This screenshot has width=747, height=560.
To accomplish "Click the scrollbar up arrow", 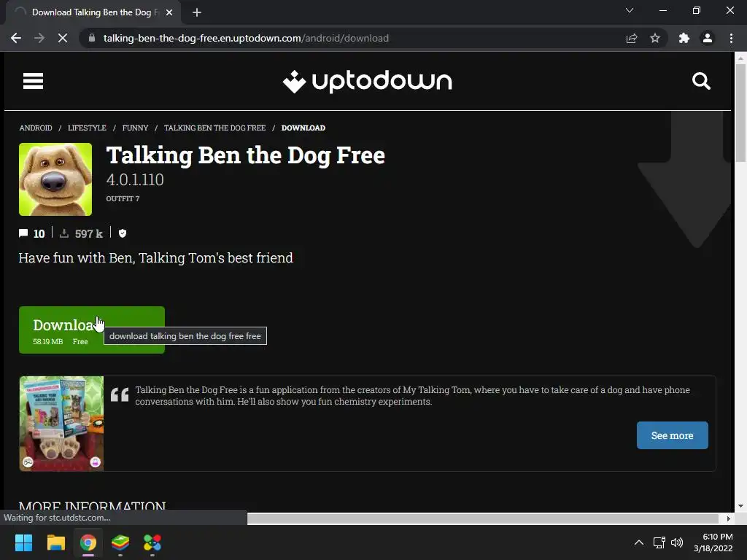I will [x=740, y=58].
